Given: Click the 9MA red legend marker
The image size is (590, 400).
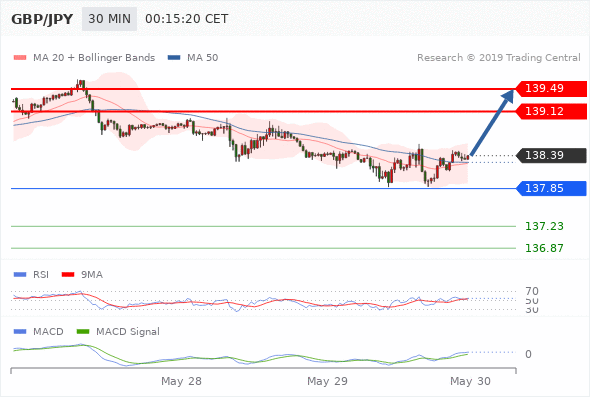Looking at the screenshot, I should click(68, 275).
